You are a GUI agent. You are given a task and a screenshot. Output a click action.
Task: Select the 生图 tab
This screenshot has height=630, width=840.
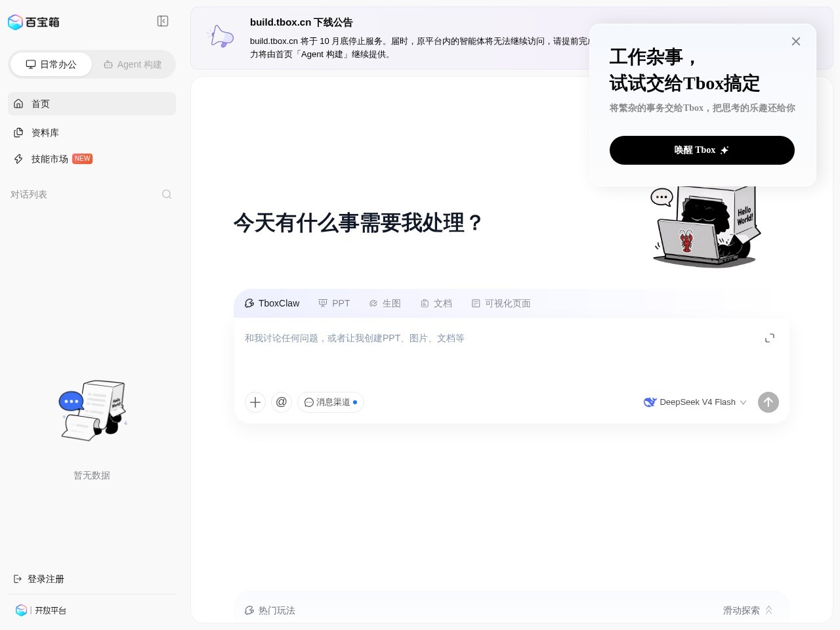click(x=385, y=303)
